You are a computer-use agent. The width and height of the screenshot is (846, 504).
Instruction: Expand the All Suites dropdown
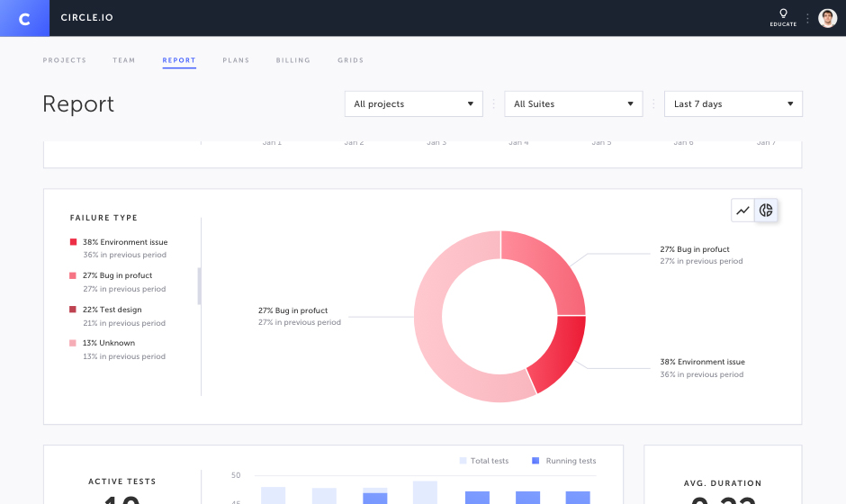click(x=573, y=103)
